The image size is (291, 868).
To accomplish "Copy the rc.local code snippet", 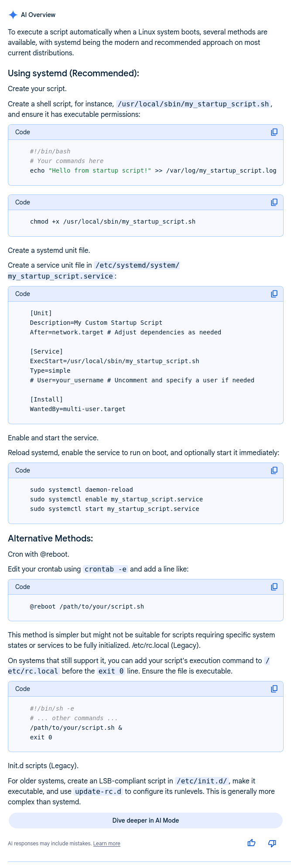I will point(274,689).
